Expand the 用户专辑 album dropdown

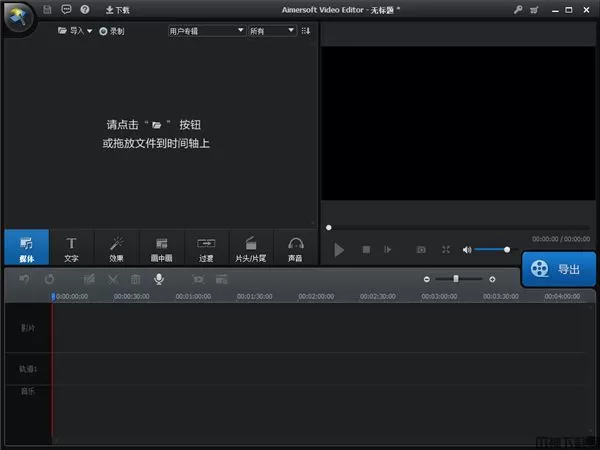point(206,31)
